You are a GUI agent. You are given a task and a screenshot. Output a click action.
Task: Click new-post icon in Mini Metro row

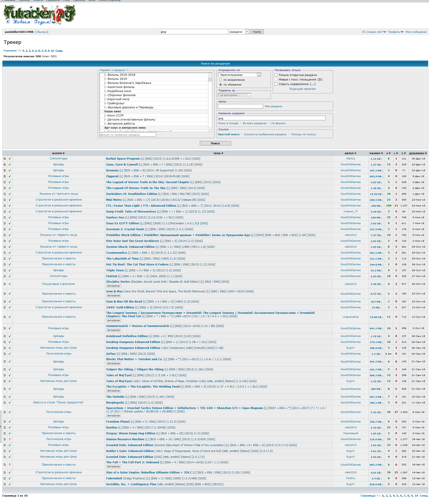[x=5, y=200]
